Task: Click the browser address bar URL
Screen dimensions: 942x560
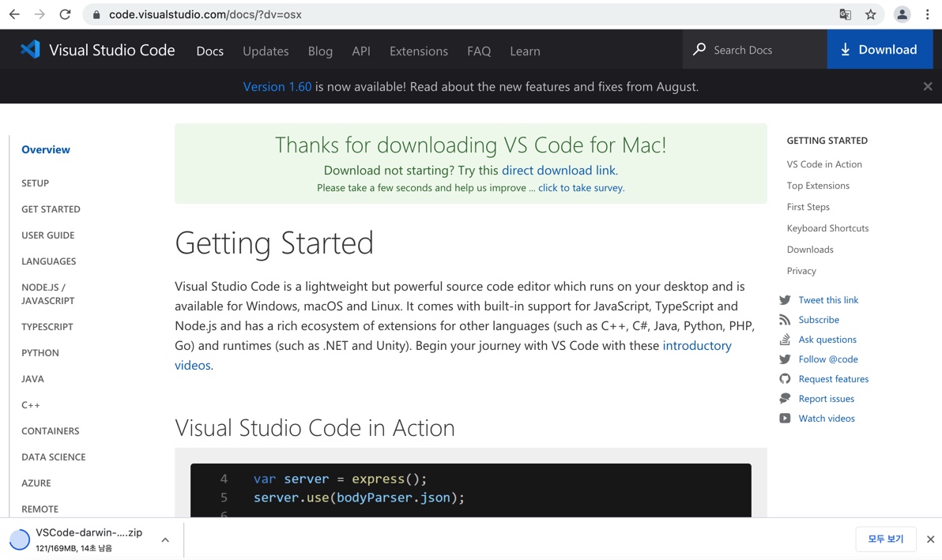Action: tap(205, 14)
